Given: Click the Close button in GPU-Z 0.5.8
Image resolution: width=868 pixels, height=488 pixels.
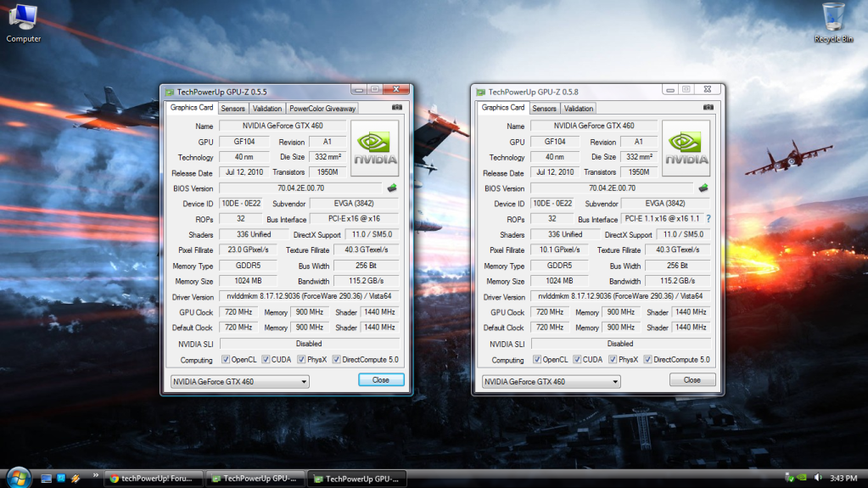Looking at the screenshot, I should coord(692,380).
